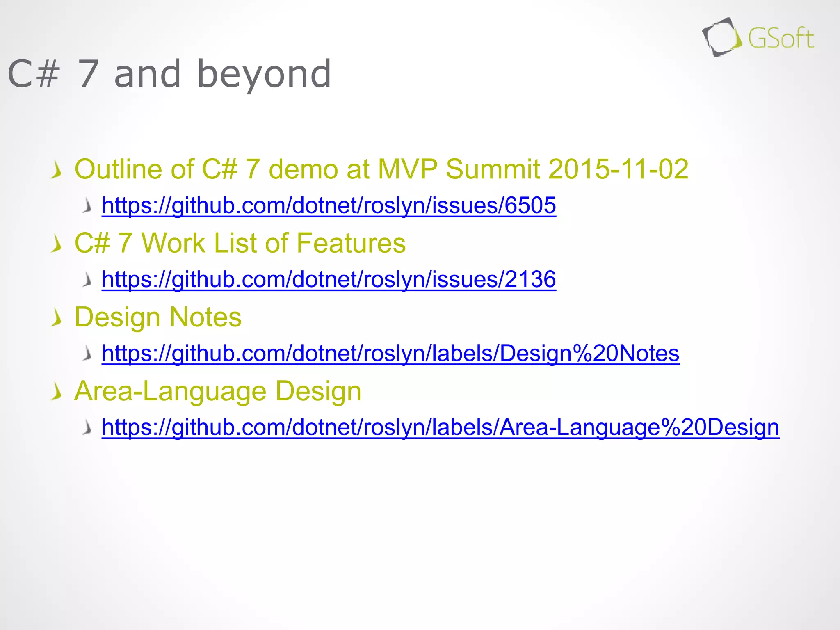
Task: Open the Area-Language%20Design labels link
Action: (x=441, y=427)
